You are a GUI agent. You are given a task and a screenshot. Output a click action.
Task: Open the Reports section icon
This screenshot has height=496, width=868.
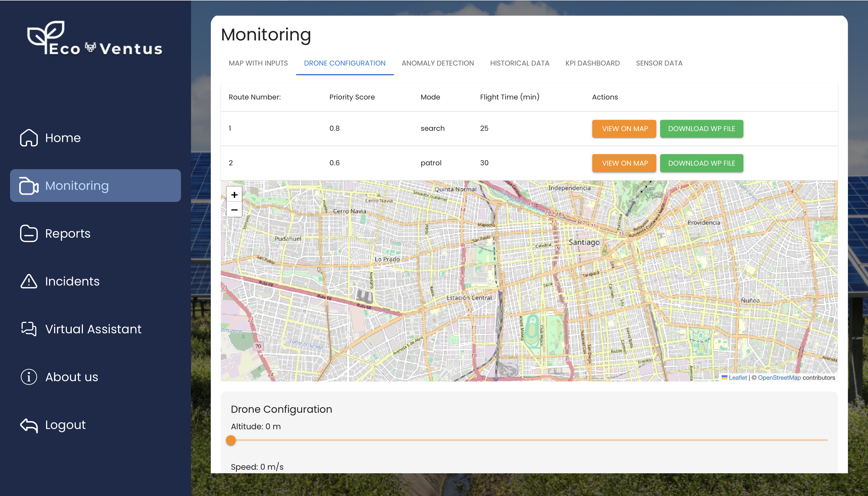29,234
